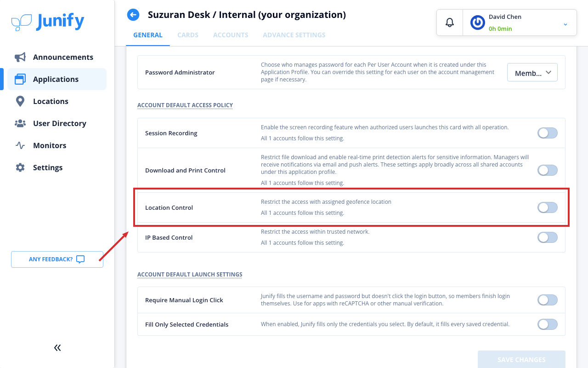Turn on Location Control toggle
Image resolution: width=588 pixels, height=368 pixels.
point(548,207)
